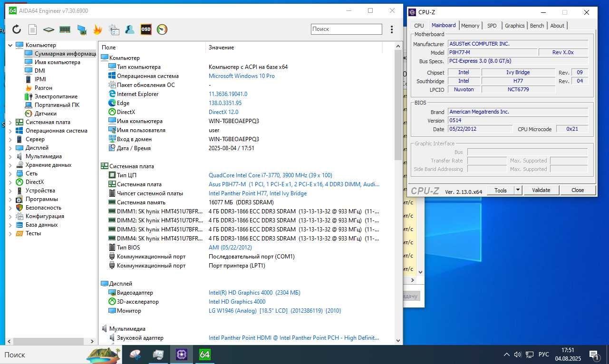Open the OSD panel toolbar icon
The image size is (609, 364).
pyautogui.click(x=146, y=29)
